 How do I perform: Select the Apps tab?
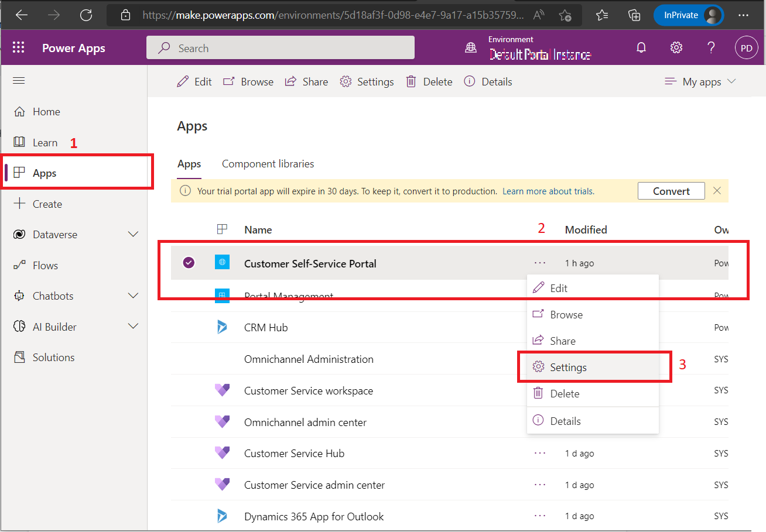point(189,164)
